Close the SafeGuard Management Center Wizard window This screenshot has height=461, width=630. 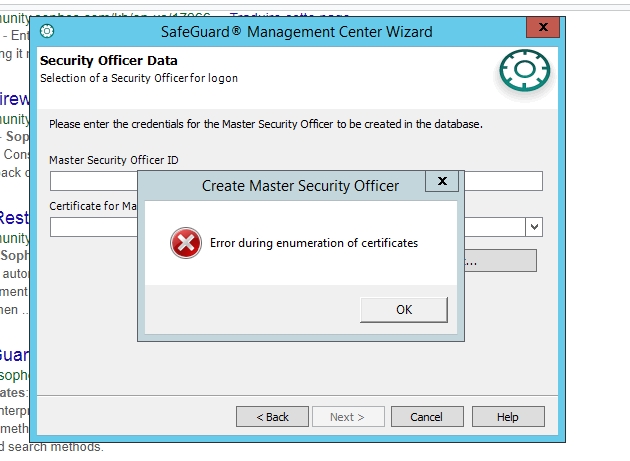(x=543, y=27)
